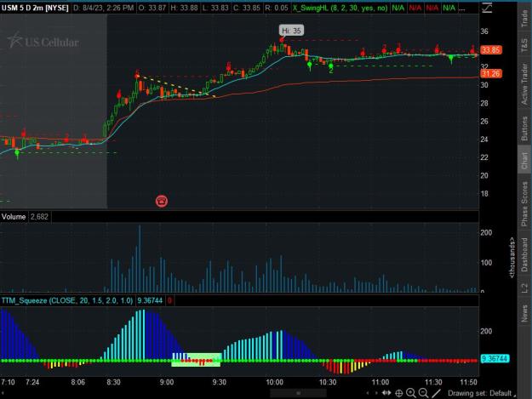Click the price axis scale icon at top

pyautogui.click(x=487, y=8)
